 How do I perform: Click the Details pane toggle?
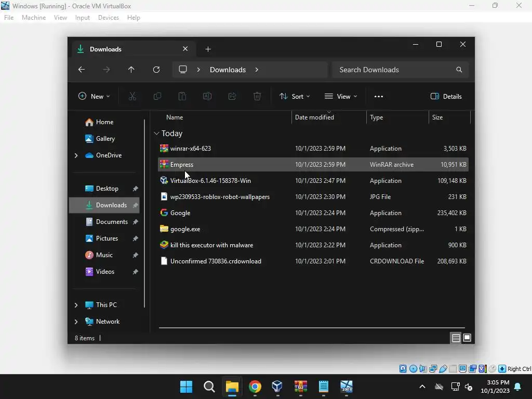click(x=446, y=96)
